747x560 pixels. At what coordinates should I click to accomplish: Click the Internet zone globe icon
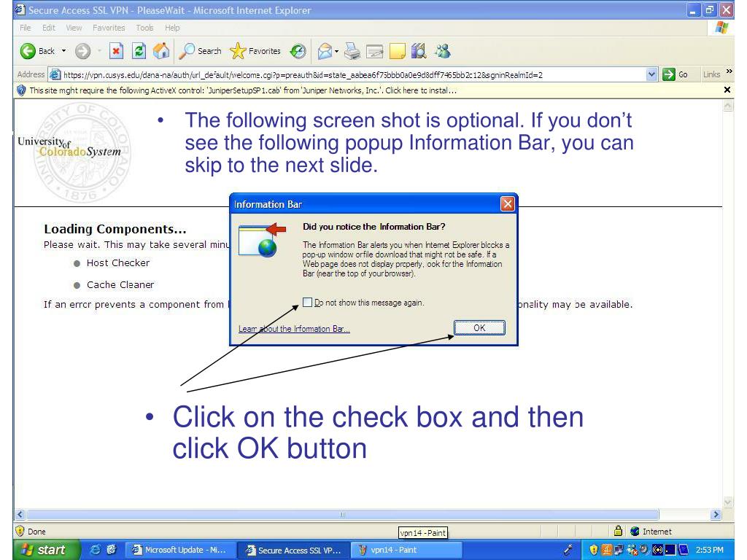635,531
